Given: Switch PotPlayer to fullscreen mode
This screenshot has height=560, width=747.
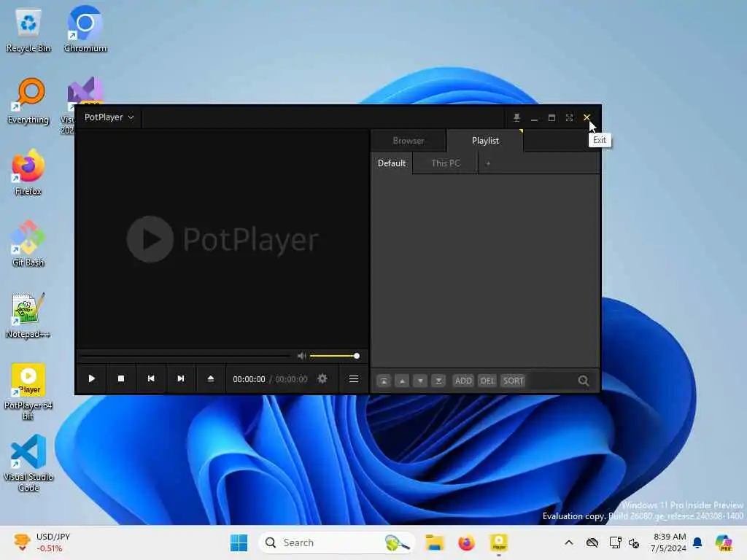Looking at the screenshot, I should click(x=569, y=117).
